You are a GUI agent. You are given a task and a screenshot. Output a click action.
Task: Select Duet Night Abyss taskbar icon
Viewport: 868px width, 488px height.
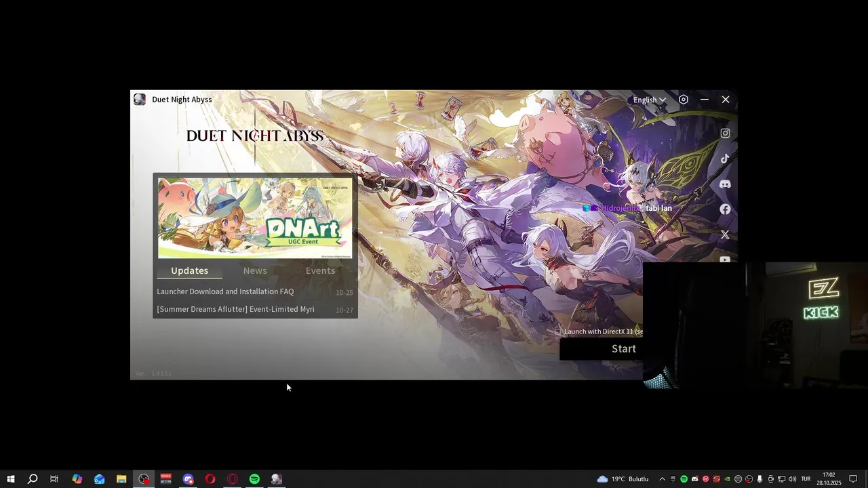277,479
